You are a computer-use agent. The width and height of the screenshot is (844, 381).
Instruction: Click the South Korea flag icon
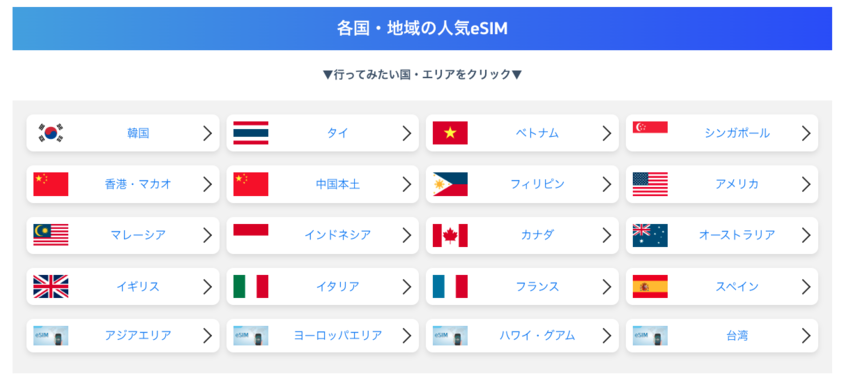pos(51,133)
